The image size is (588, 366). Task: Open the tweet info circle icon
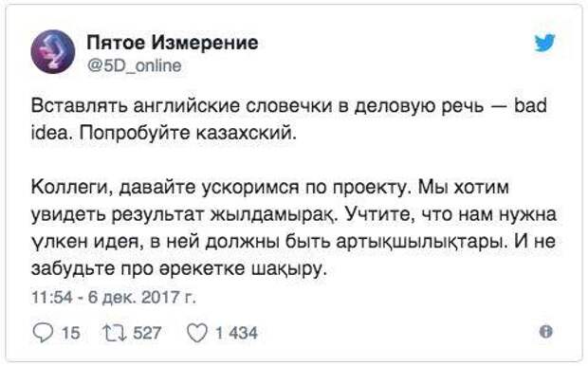click(x=545, y=332)
